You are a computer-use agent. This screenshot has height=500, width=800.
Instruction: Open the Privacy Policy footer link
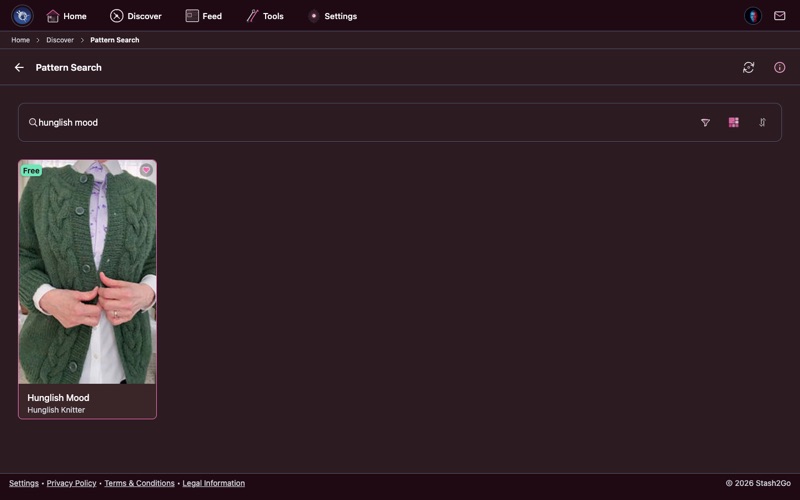(71, 483)
